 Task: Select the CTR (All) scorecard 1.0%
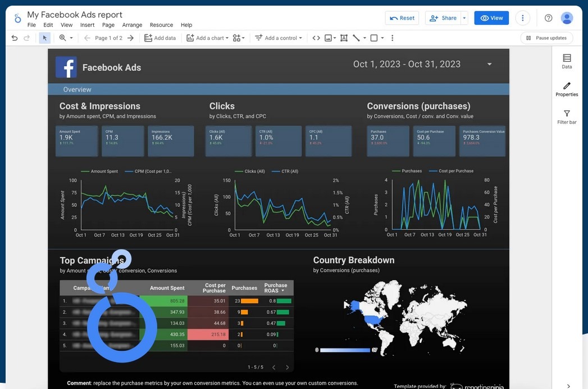(278, 141)
